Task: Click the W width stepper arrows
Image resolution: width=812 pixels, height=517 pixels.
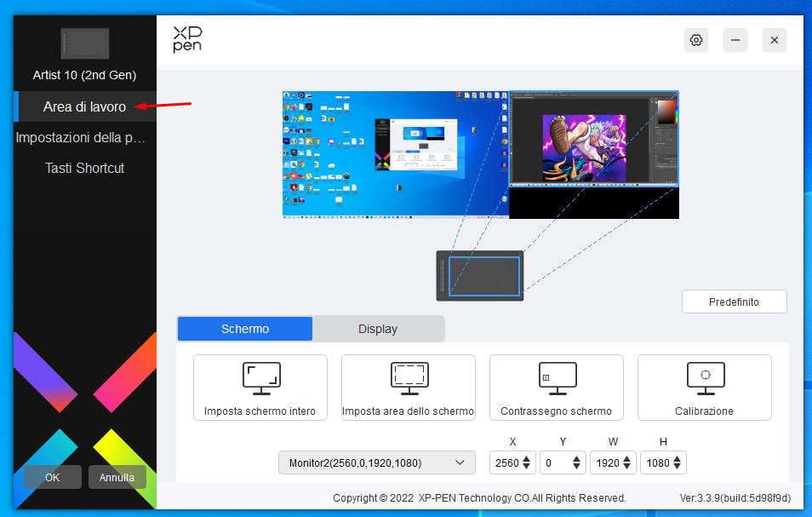Action: point(626,462)
